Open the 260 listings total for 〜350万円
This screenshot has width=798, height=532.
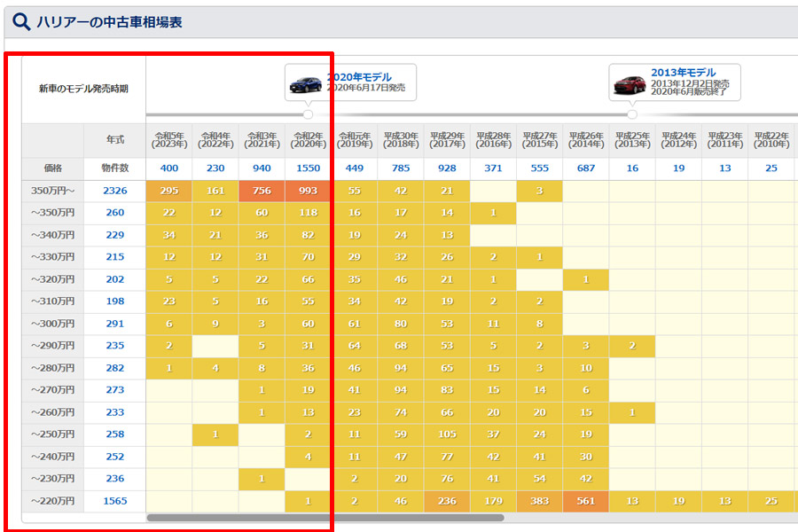point(115,212)
